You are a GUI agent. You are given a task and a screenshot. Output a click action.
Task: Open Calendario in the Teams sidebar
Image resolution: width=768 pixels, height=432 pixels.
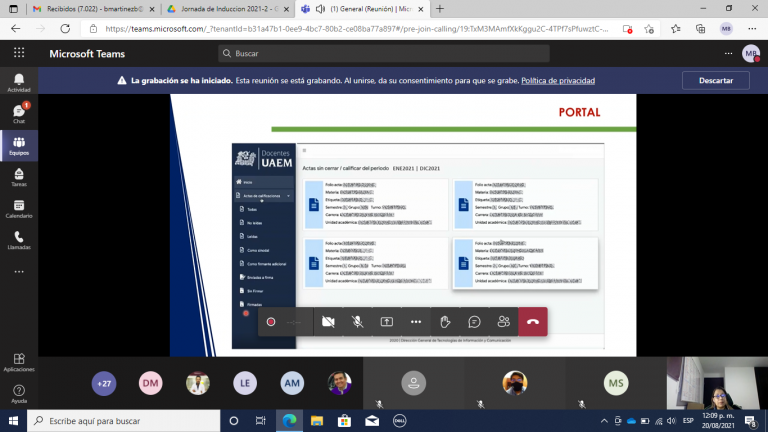[x=19, y=208]
